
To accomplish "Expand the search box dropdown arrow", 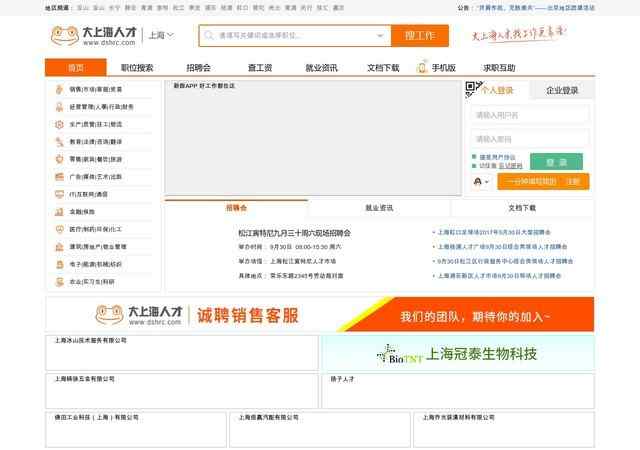I will (380, 36).
